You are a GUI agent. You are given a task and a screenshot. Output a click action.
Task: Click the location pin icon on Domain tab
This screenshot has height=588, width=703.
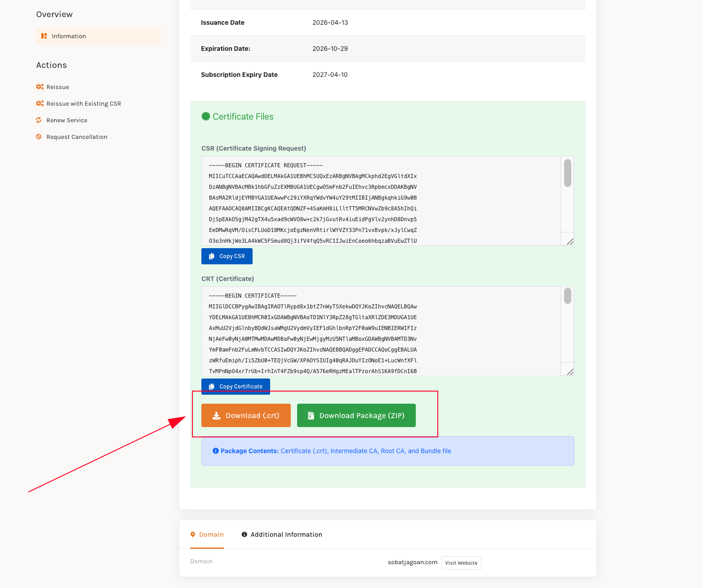(x=193, y=535)
